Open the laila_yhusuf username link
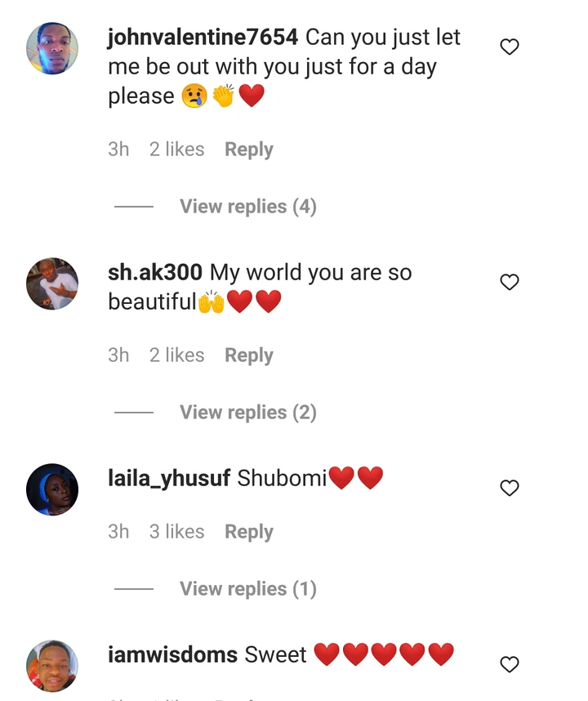Image resolution: width=588 pixels, height=701 pixels. pyautogui.click(x=169, y=478)
